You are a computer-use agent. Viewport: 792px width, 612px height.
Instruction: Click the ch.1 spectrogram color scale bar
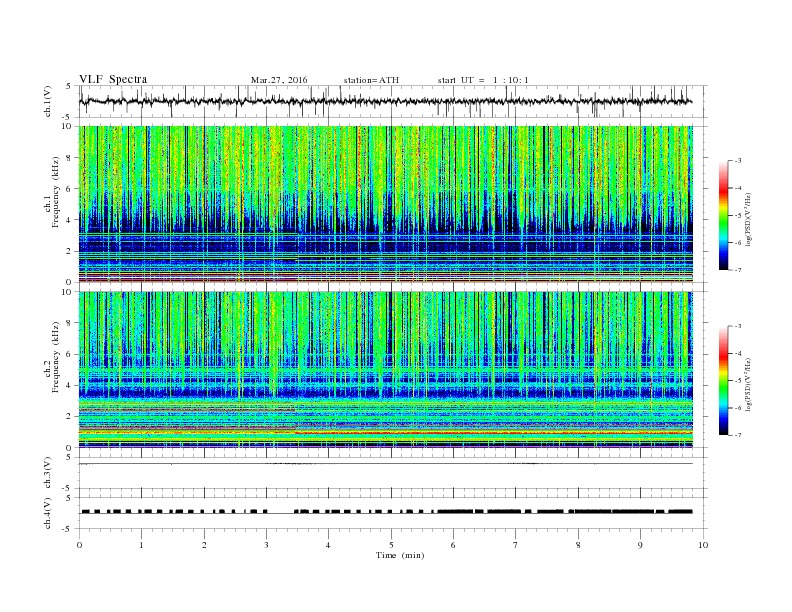click(x=723, y=216)
